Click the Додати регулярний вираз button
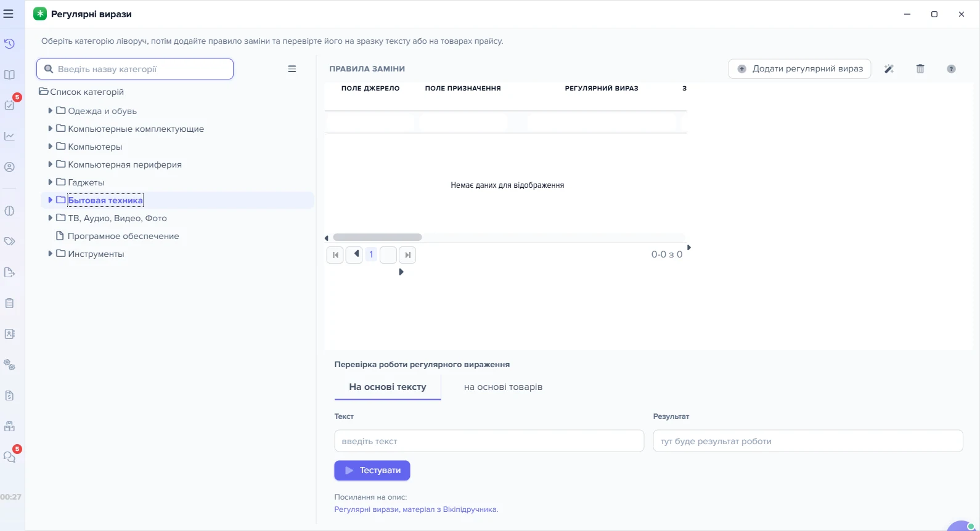This screenshot has width=980, height=531. point(799,69)
